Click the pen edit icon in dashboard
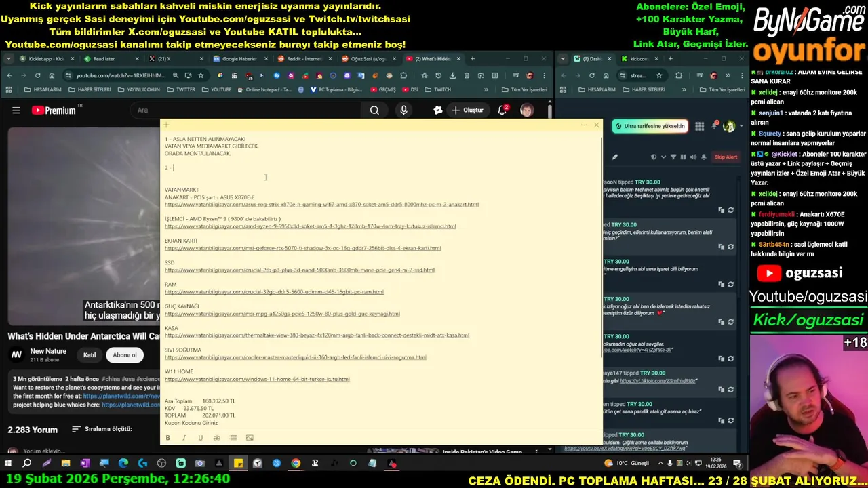 click(614, 157)
